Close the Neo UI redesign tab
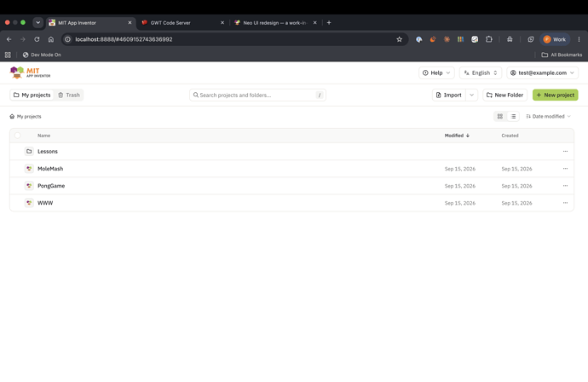Viewport: 588px width, 382px height. click(315, 22)
